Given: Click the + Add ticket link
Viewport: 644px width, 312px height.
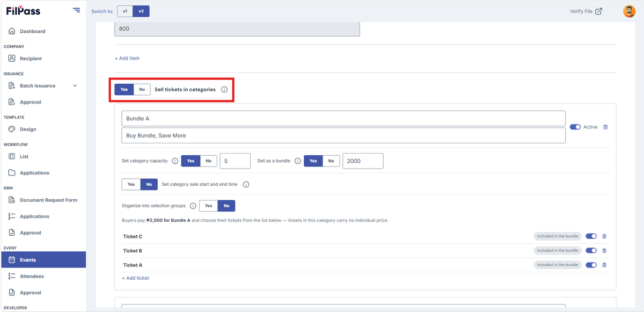Looking at the screenshot, I should pyautogui.click(x=136, y=278).
